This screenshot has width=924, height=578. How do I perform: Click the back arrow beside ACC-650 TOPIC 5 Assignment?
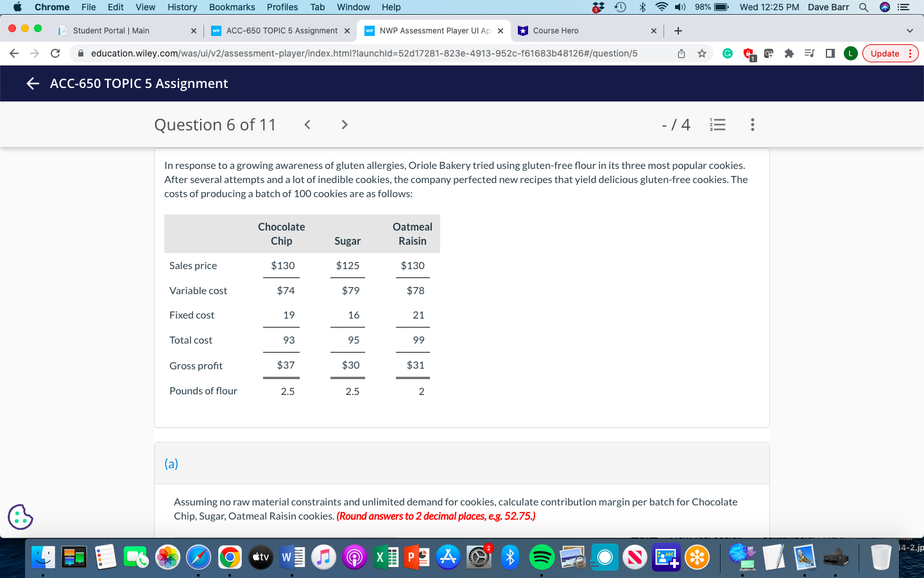point(32,83)
